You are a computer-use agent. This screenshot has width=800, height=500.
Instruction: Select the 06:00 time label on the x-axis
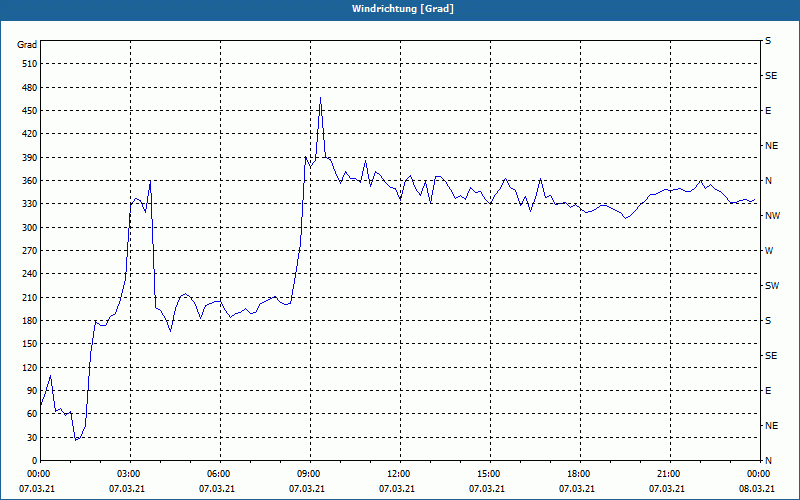click(x=219, y=474)
